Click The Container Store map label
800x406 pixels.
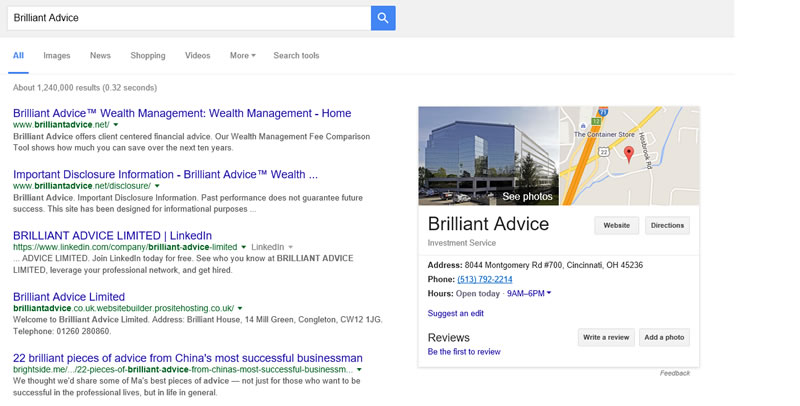[x=605, y=135]
